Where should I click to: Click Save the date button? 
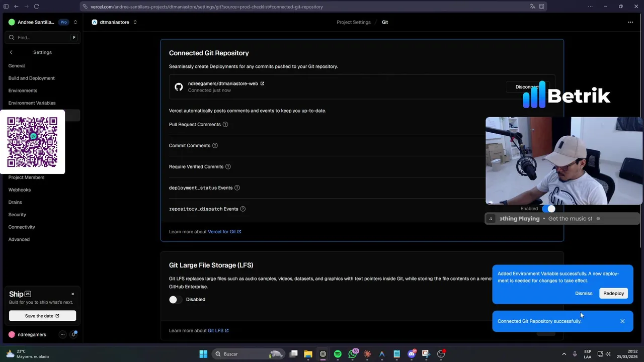(42, 316)
